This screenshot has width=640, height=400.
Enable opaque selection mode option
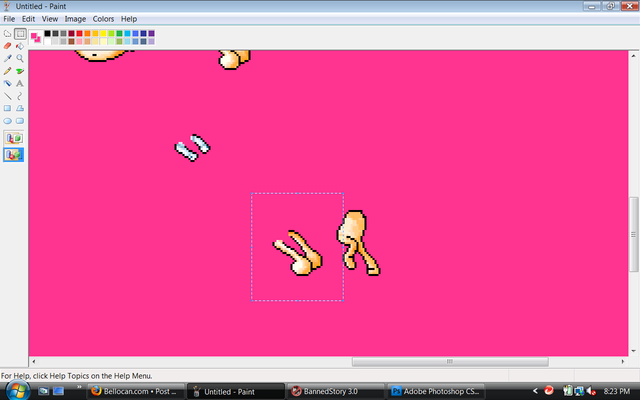(x=13, y=138)
